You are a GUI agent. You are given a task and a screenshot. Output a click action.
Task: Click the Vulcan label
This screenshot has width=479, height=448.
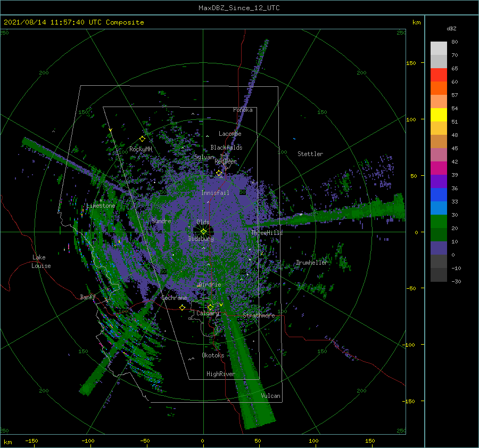coord(271,396)
